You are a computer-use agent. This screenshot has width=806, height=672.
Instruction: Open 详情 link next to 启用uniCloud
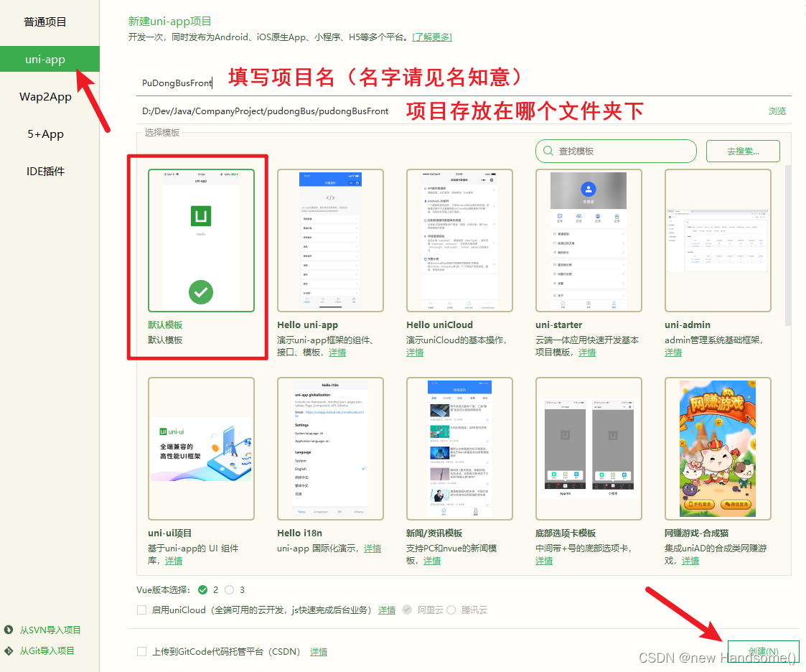[x=387, y=610]
